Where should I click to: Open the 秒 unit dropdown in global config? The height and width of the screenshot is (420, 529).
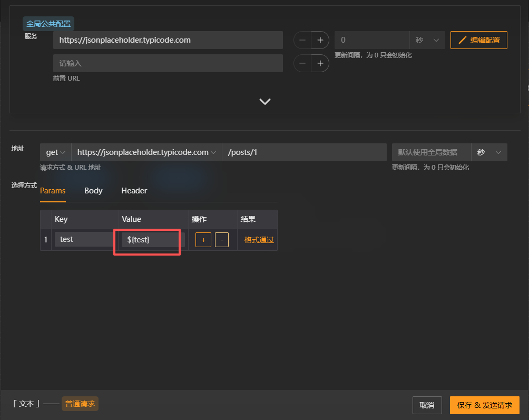pyautogui.click(x=427, y=40)
